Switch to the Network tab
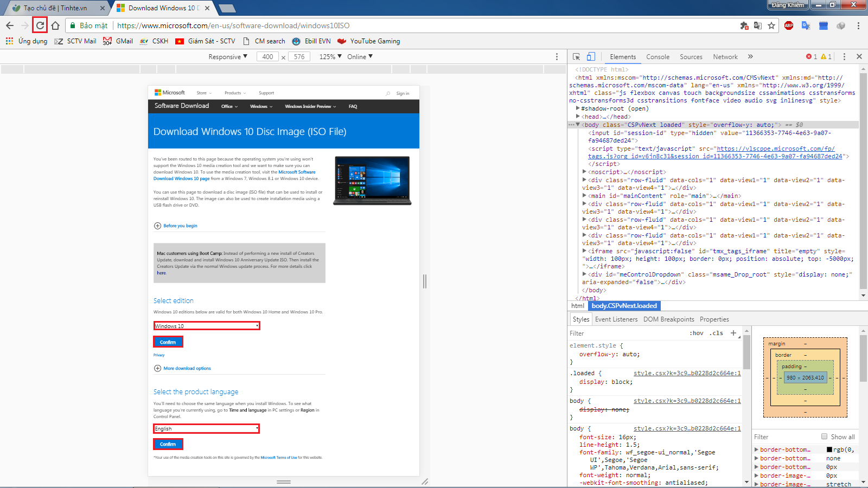The width and height of the screenshot is (868, 488). pos(725,56)
